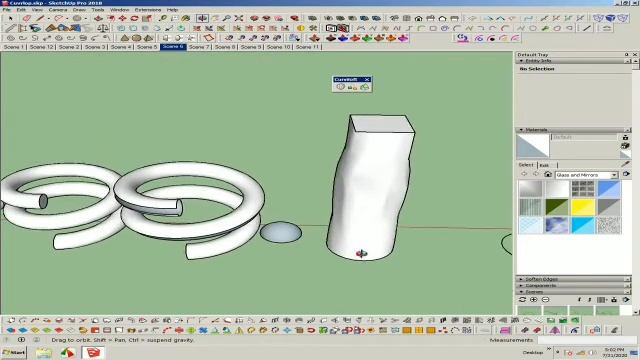
Task: Click Update Scene refresh icon
Action: 522,300
